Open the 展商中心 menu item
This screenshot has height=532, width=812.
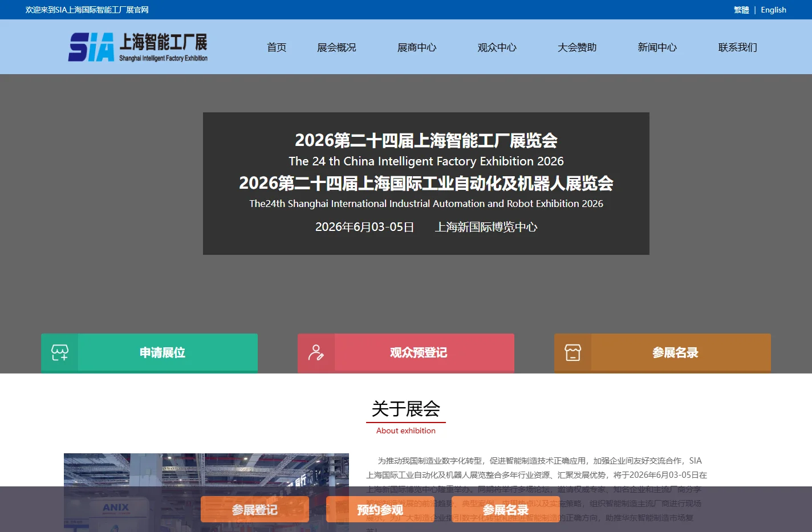click(417, 47)
